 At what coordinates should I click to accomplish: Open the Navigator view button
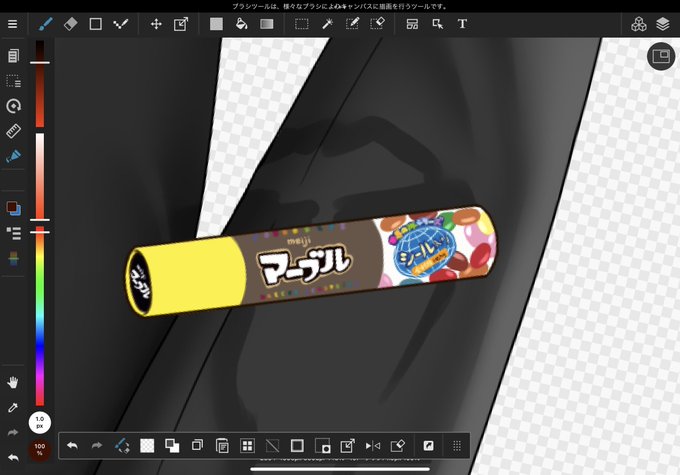point(661,56)
